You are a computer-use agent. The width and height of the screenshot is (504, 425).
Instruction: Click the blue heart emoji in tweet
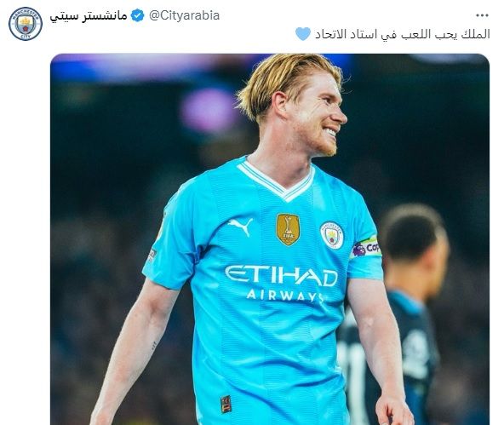[303, 34]
